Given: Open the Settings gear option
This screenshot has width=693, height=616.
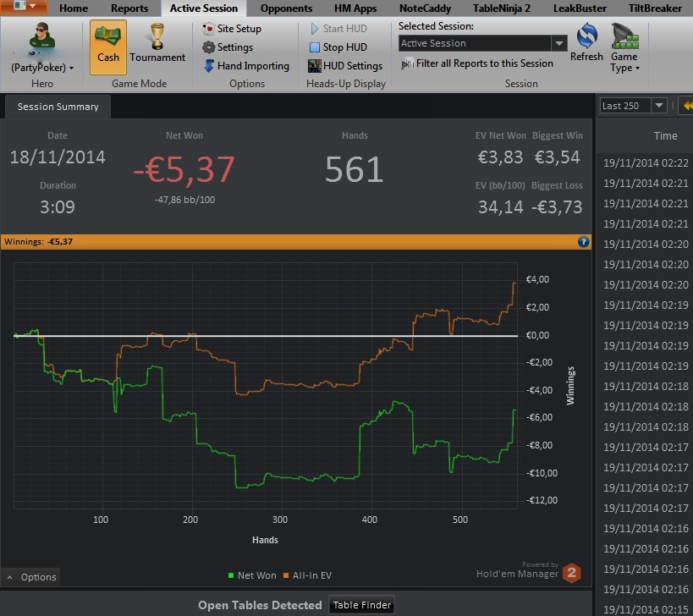Looking at the screenshot, I should coord(228,47).
